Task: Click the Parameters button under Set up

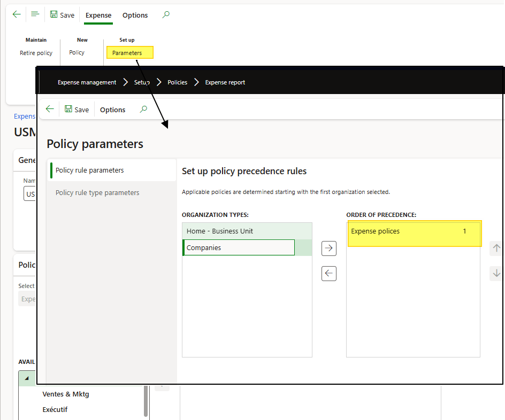Action: point(127,53)
